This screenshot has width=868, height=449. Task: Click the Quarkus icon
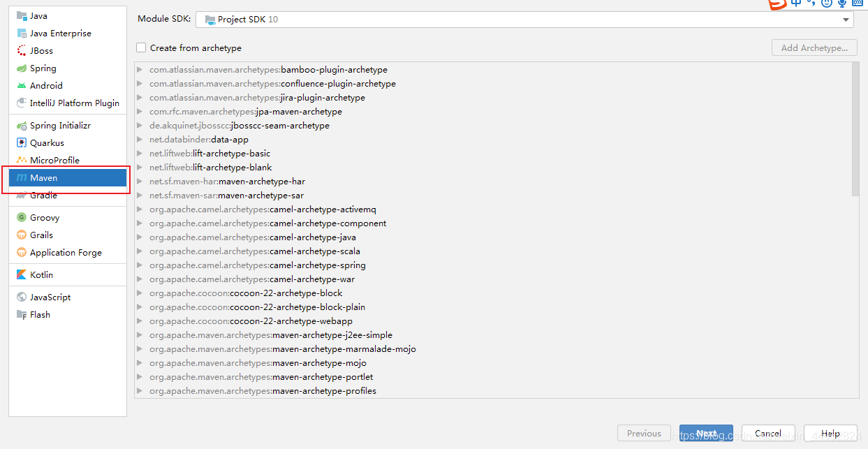22,142
